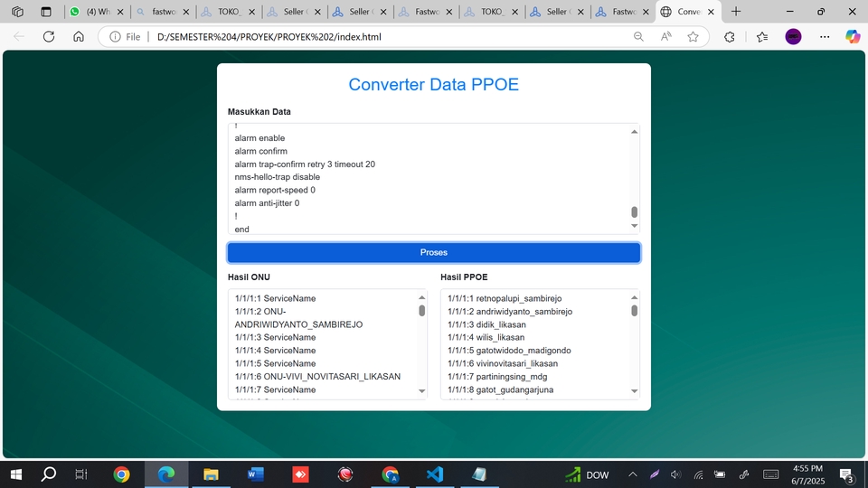Reload the page with refresh icon
Screen dimensions: 868x488
tap(49, 36)
